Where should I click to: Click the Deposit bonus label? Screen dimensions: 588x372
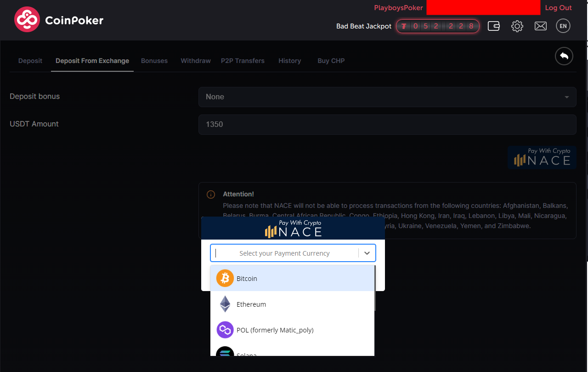click(x=35, y=97)
